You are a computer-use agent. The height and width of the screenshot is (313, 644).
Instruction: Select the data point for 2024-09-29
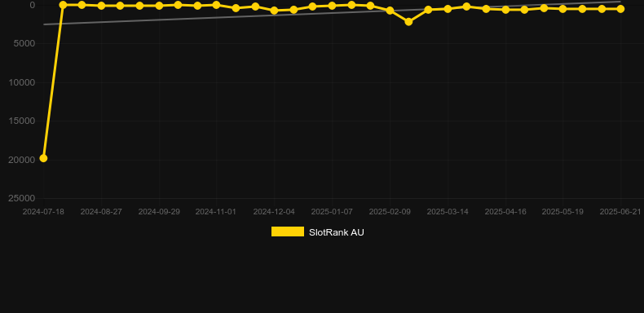tap(159, 6)
